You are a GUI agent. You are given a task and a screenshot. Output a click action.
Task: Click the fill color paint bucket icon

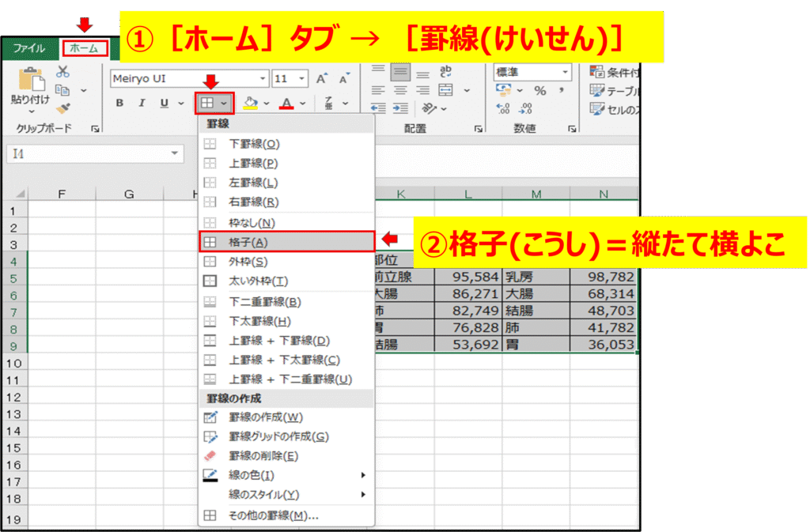pyautogui.click(x=251, y=103)
